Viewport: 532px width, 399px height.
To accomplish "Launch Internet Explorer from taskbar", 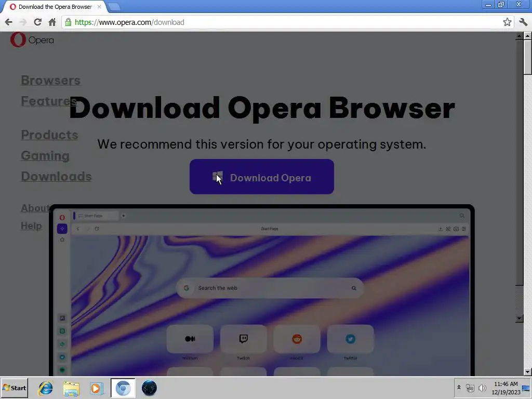I will click(46, 388).
